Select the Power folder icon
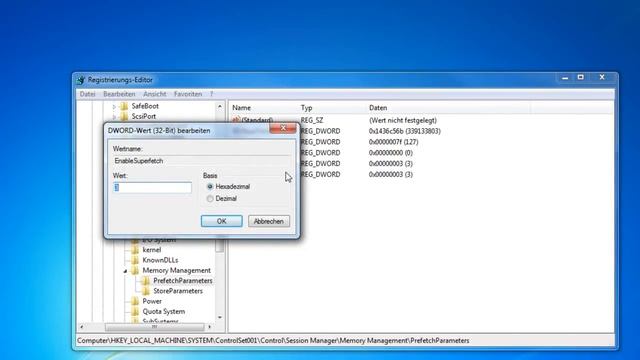The height and width of the screenshot is (360, 640). (x=135, y=301)
